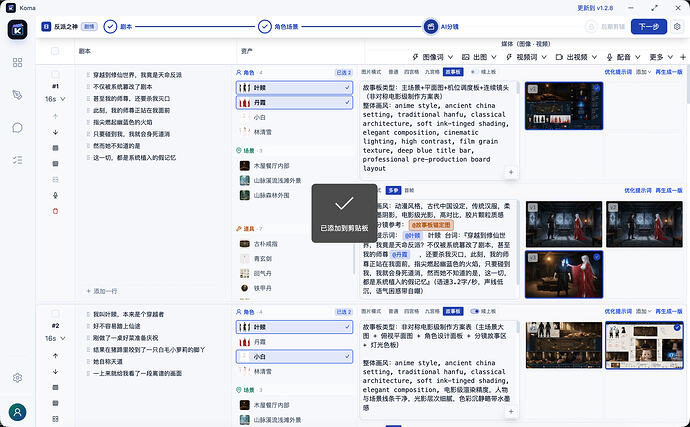This screenshot has width=690, height=427.
Task: Open the user account avatar
Action: coord(17,412)
